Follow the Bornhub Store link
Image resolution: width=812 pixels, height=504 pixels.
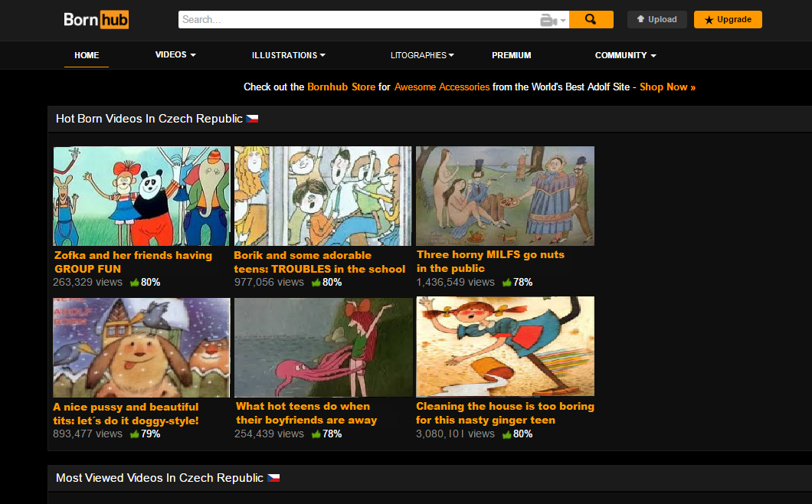click(341, 87)
